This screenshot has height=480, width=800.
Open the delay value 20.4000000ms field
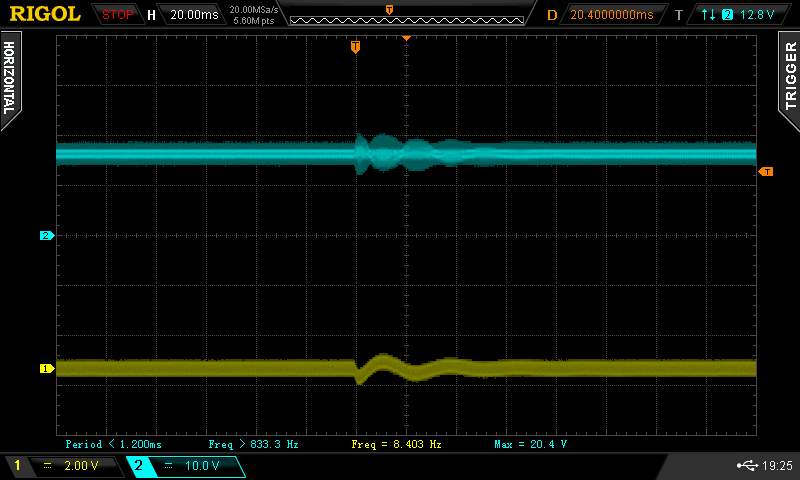click(611, 15)
